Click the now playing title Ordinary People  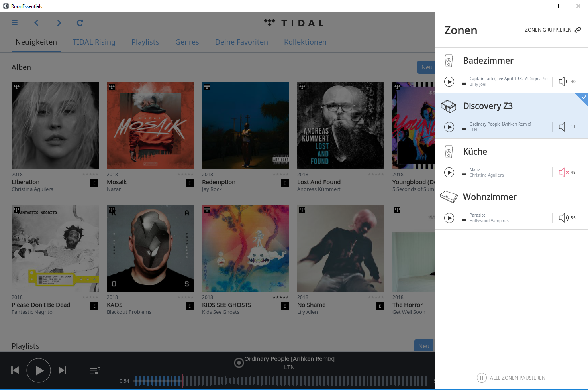(x=289, y=359)
